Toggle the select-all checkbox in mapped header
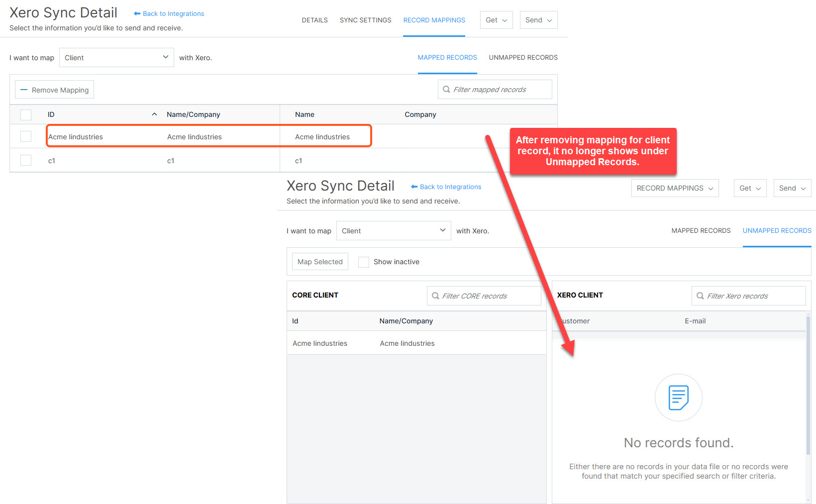The image size is (816, 504). coord(26,115)
